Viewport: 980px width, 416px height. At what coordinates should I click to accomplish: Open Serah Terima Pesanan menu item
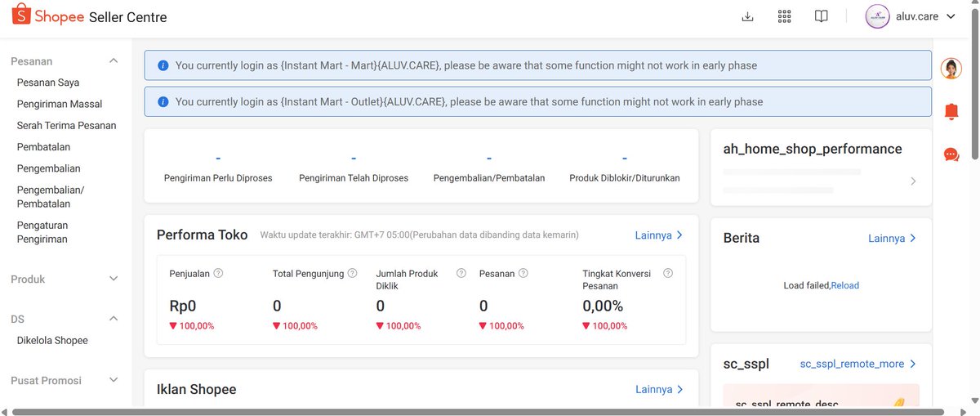[x=67, y=126]
